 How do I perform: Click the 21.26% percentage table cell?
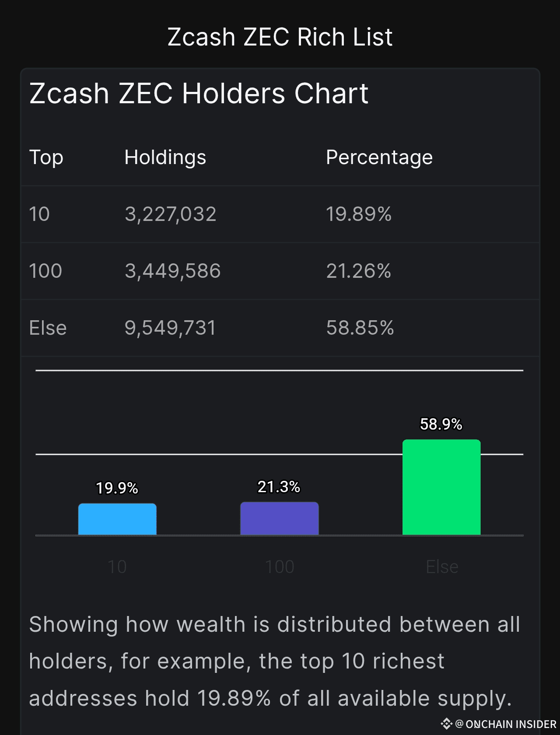pos(359,271)
